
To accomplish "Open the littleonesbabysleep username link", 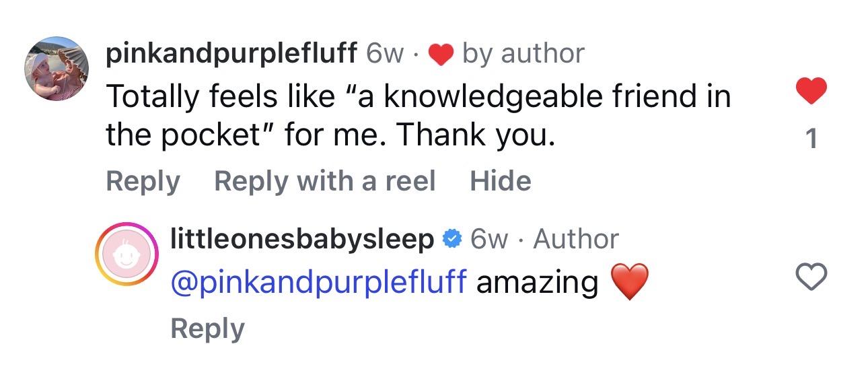I will tap(302, 239).
